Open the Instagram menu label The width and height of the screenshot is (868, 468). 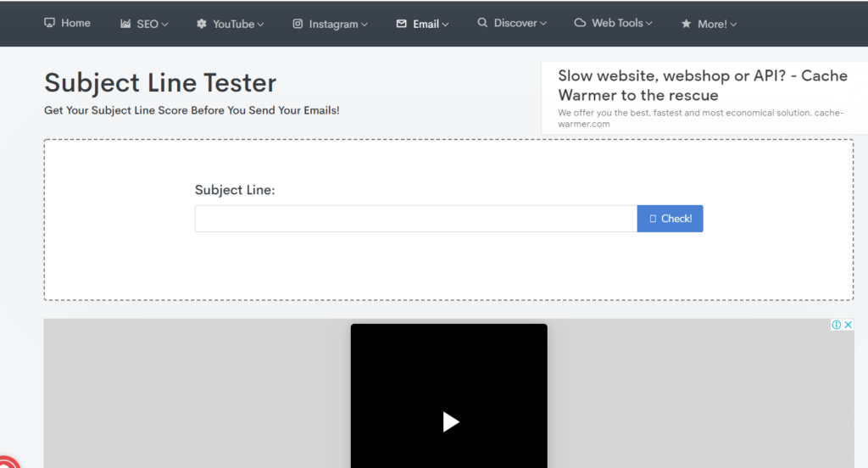(x=333, y=24)
